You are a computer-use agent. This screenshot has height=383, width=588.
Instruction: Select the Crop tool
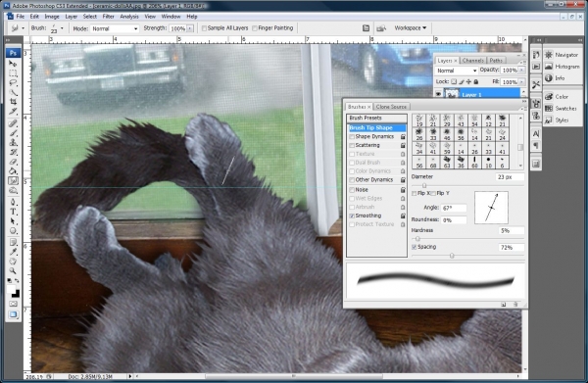click(x=13, y=102)
